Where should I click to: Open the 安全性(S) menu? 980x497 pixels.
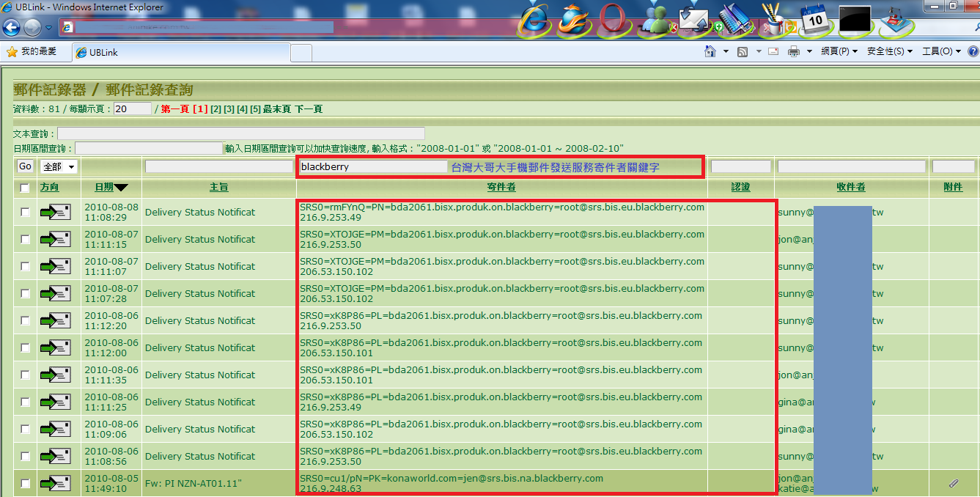(890, 51)
